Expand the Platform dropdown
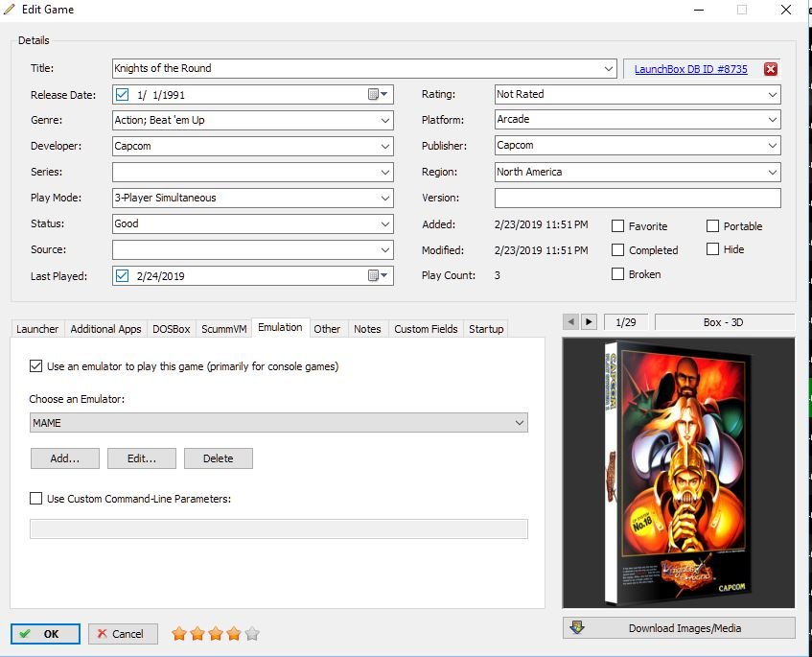This screenshot has height=657, width=812. pos(773,119)
